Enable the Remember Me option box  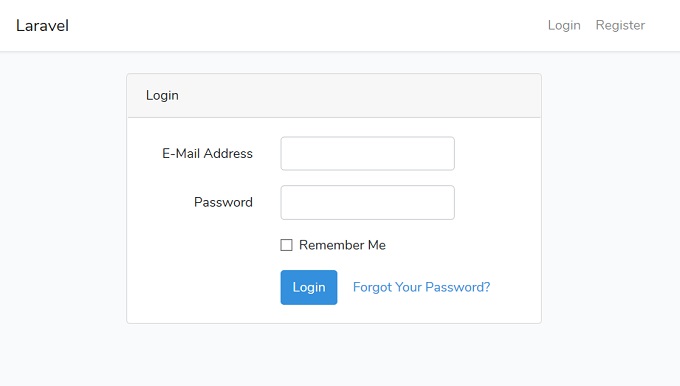coord(286,245)
